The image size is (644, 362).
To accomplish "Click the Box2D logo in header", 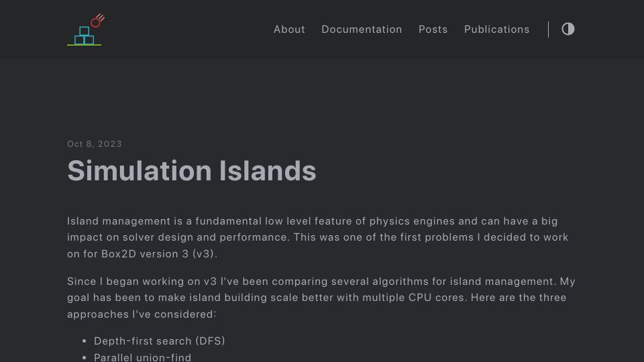I will tap(86, 29).
